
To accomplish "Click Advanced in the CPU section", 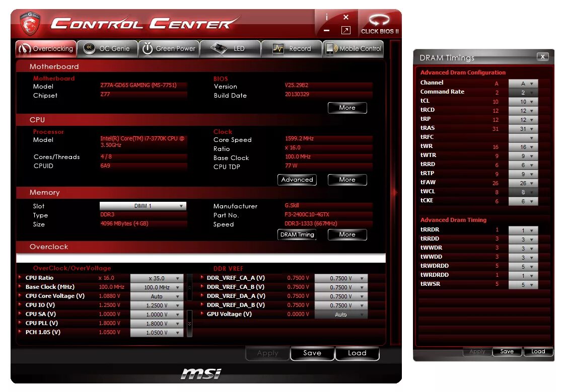I will [x=297, y=180].
